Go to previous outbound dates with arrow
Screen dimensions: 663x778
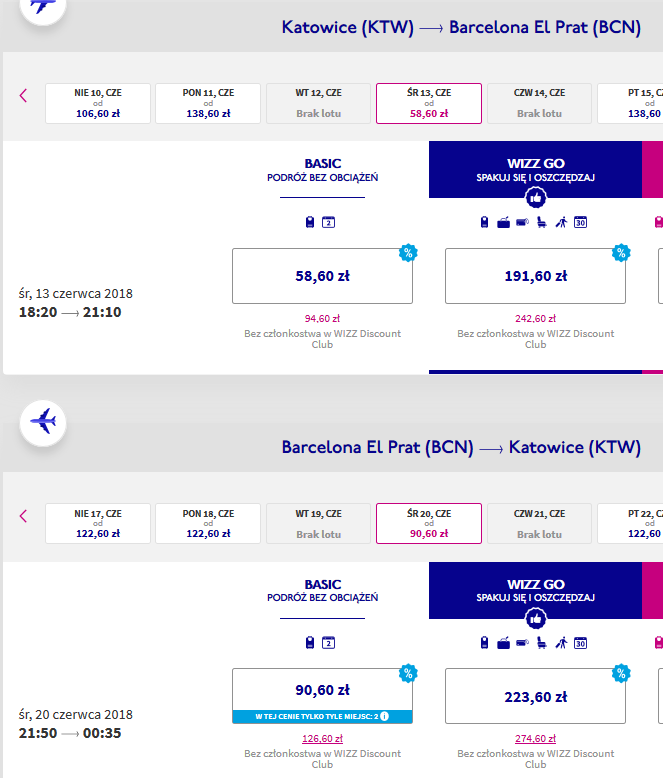point(23,95)
